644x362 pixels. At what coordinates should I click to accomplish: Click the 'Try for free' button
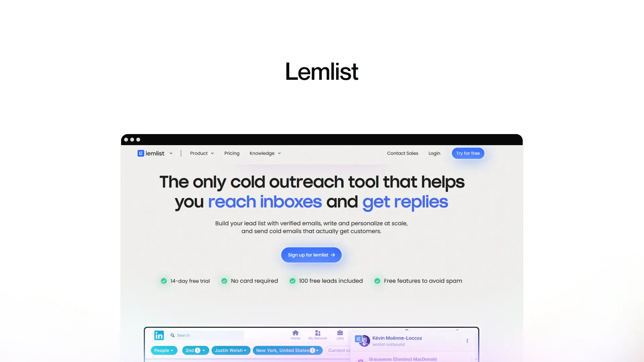point(468,153)
